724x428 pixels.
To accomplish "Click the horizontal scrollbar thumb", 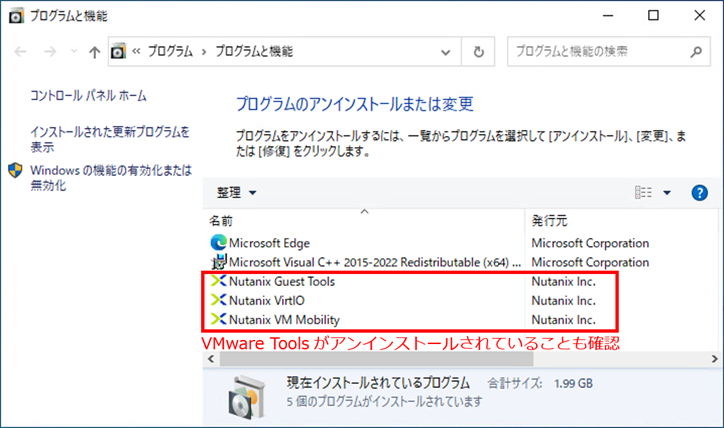I will pos(376,359).
